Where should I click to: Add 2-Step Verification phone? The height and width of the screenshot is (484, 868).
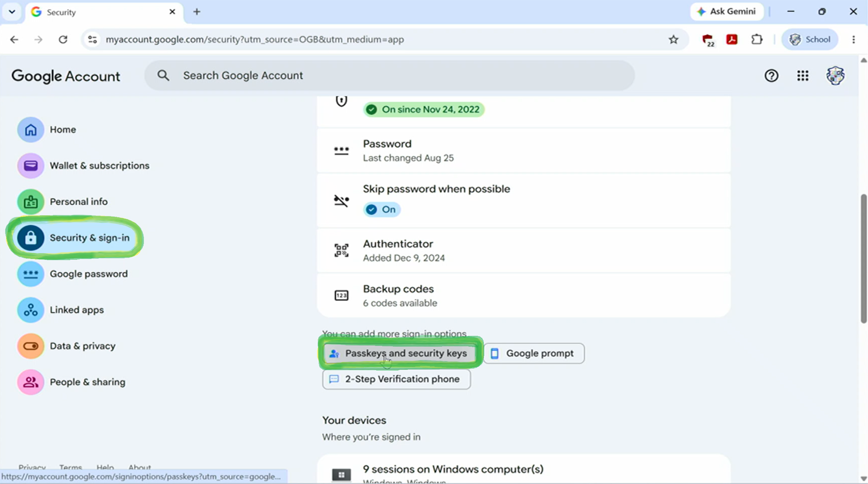point(396,379)
